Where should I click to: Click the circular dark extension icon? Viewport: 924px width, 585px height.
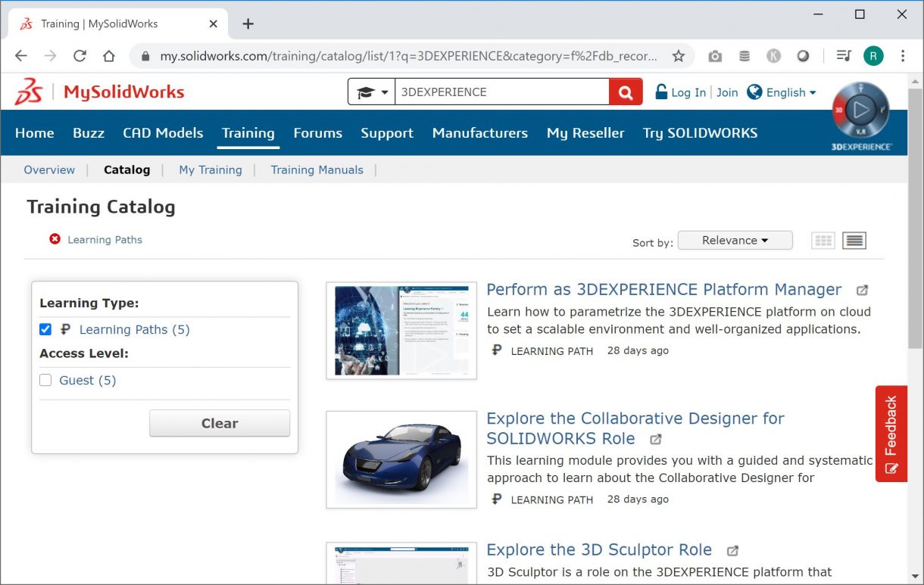[x=803, y=56]
